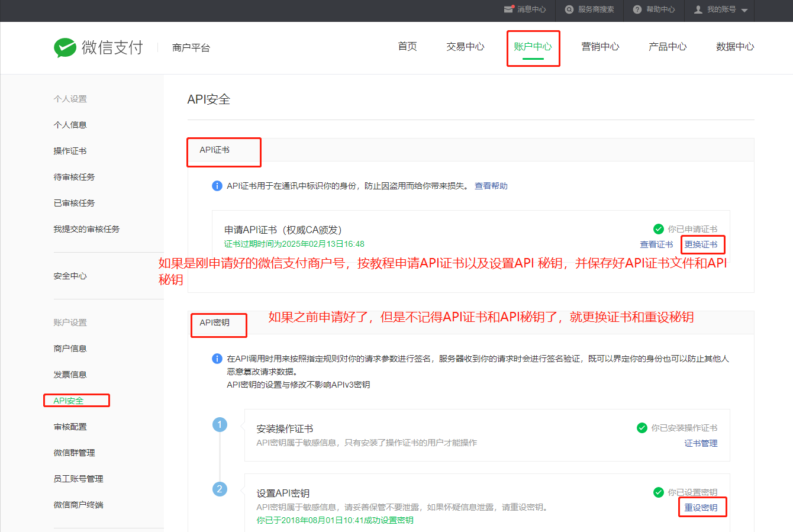Click the 证书管理 link
This screenshot has height=532, width=793.
pyautogui.click(x=701, y=443)
